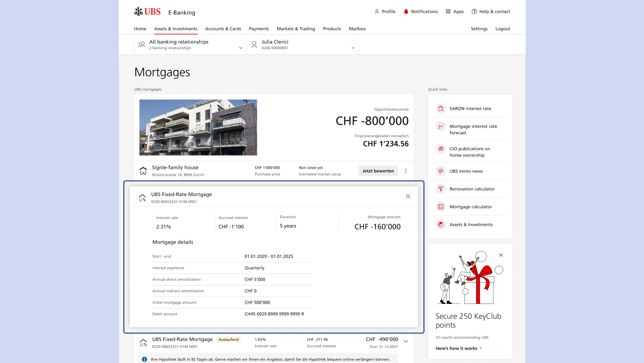This screenshot has width=644, height=363.
Task: Open Settings
Action: coord(479,29)
